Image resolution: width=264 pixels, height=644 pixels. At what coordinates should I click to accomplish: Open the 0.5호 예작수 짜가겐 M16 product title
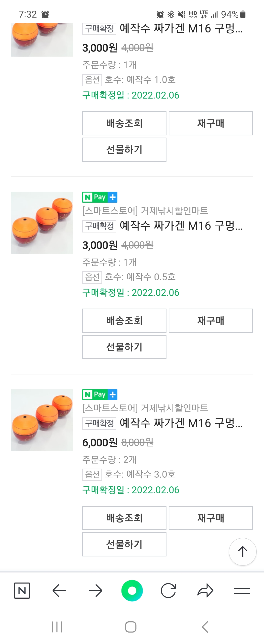tap(181, 226)
